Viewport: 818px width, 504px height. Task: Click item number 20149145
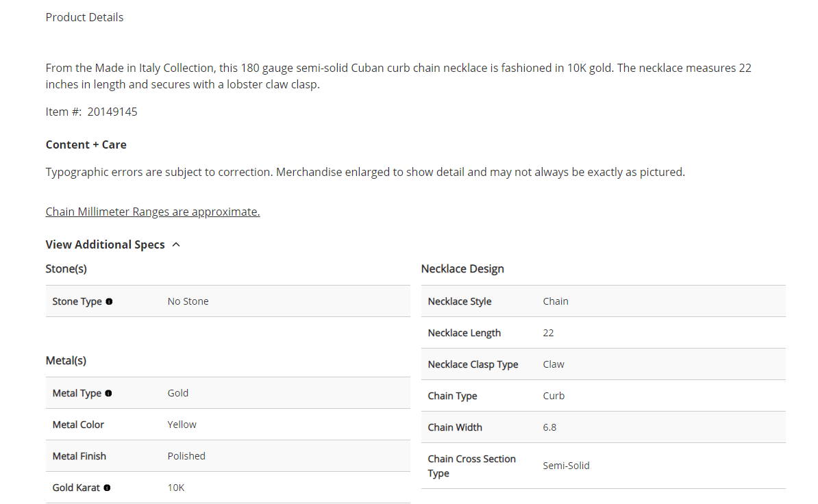coord(112,112)
